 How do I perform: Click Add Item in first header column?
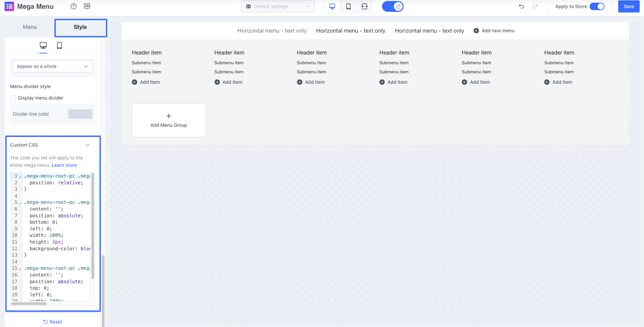point(146,82)
